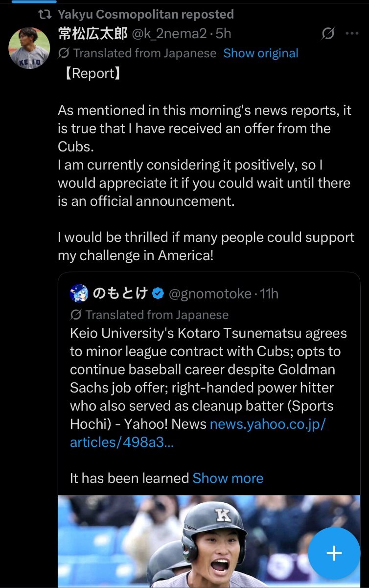Screen dimensions: 369x588
Task: Tap the 常松広太郎 display name
Action: point(92,33)
